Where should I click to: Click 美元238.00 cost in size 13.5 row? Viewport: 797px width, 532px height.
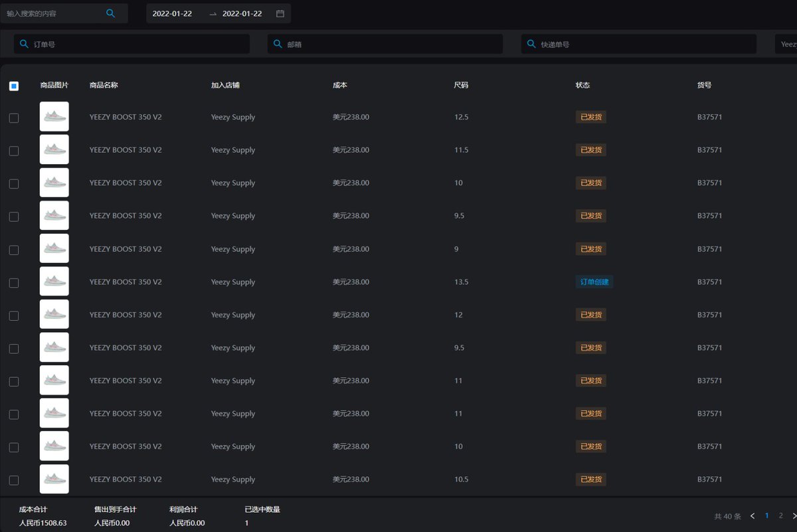coord(351,282)
